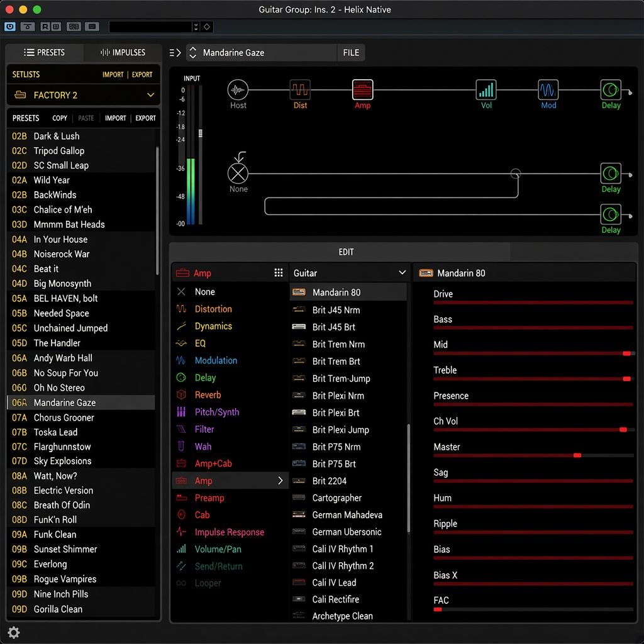Click the gear settings icon at bottom left

coord(14,633)
